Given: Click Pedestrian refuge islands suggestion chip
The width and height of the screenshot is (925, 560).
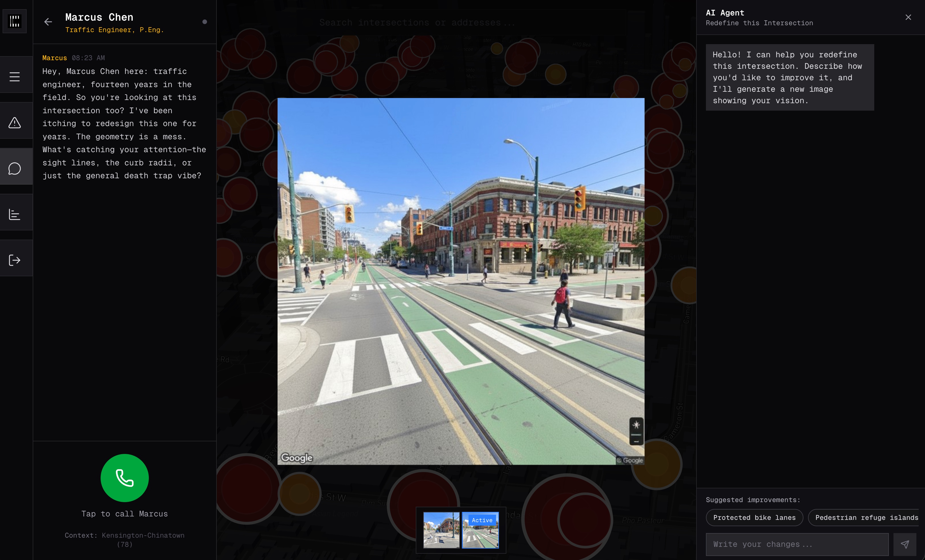Looking at the screenshot, I should (866, 518).
